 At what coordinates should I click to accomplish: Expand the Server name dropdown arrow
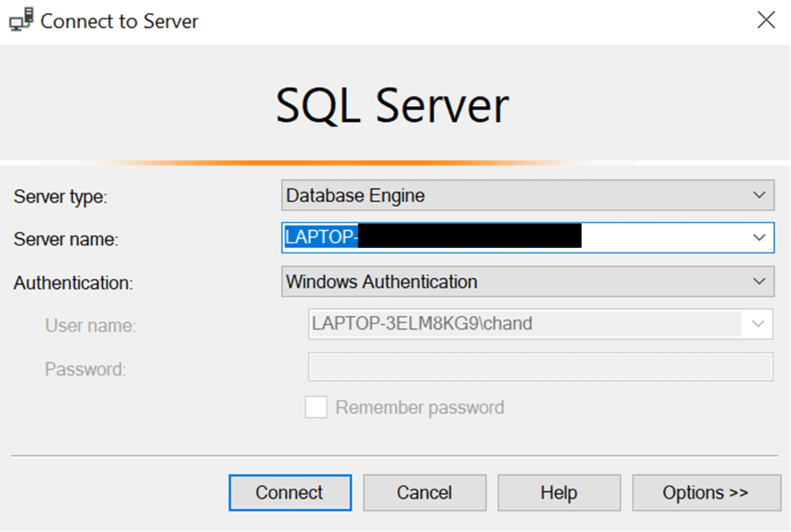click(759, 238)
